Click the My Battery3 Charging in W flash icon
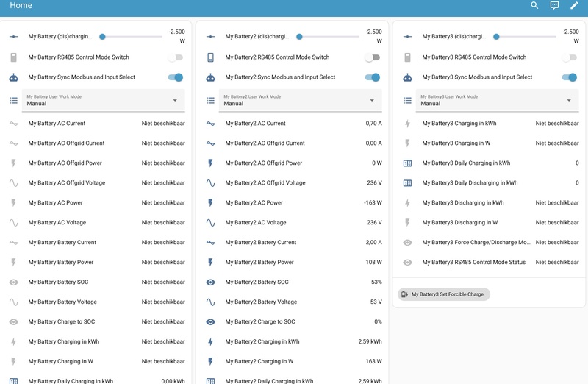 click(x=407, y=143)
